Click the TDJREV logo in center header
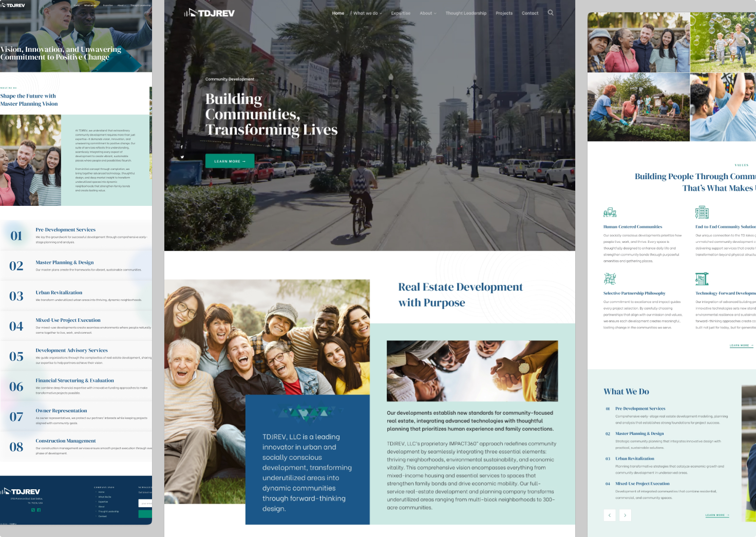 pyautogui.click(x=210, y=13)
